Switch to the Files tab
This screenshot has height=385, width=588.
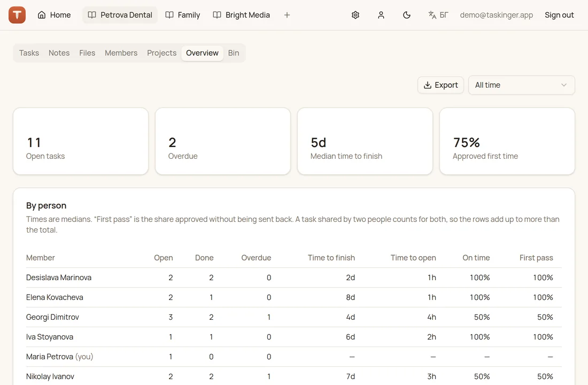coord(87,53)
